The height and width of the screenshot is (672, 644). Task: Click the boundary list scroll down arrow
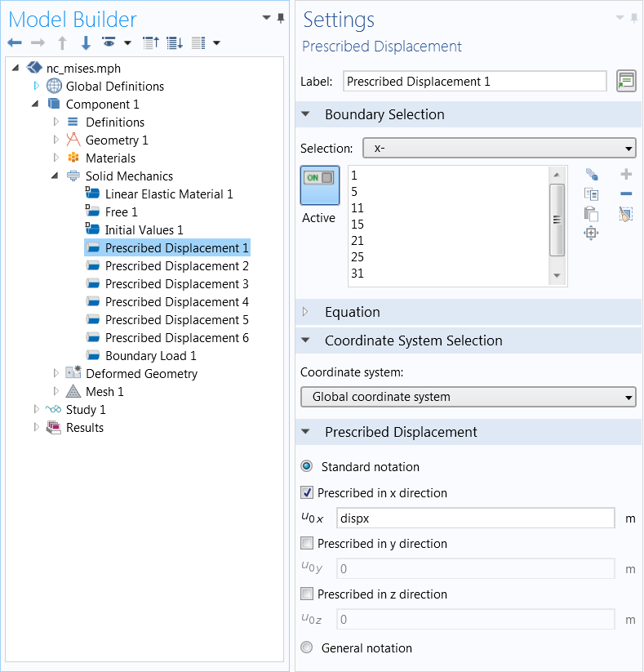click(x=557, y=275)
